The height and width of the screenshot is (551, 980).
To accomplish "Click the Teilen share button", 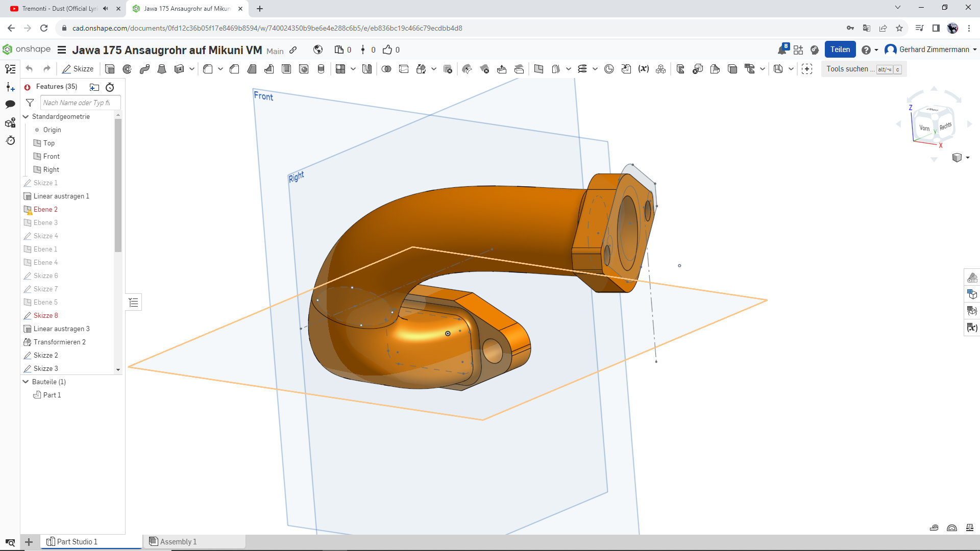I will [x=840, y=49].
